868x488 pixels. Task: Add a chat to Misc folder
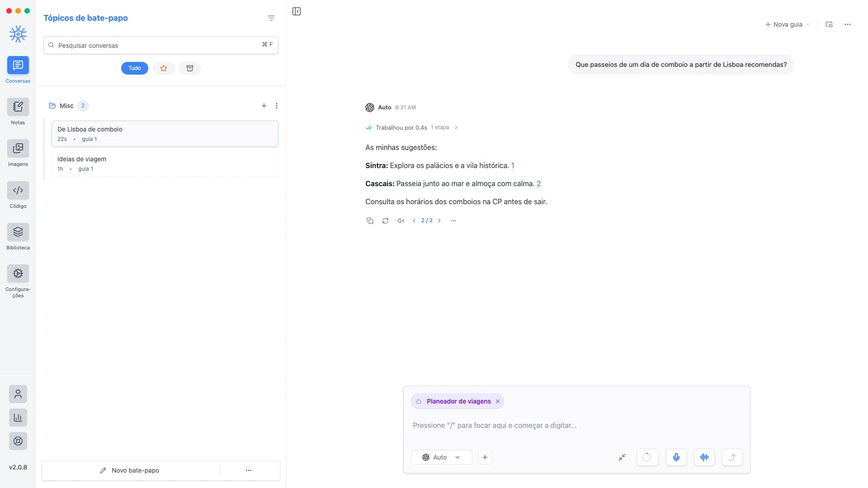pos(264,106)
